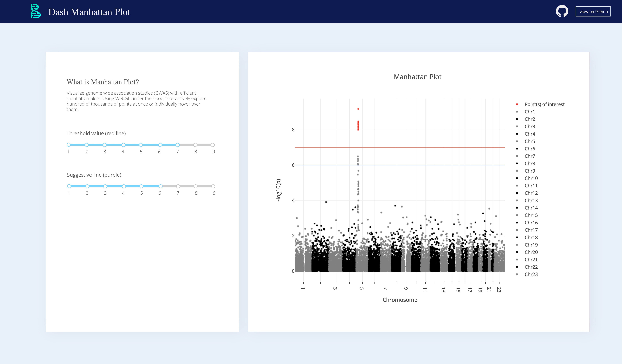Click the GitHub octocat icon

pos(562,11)
